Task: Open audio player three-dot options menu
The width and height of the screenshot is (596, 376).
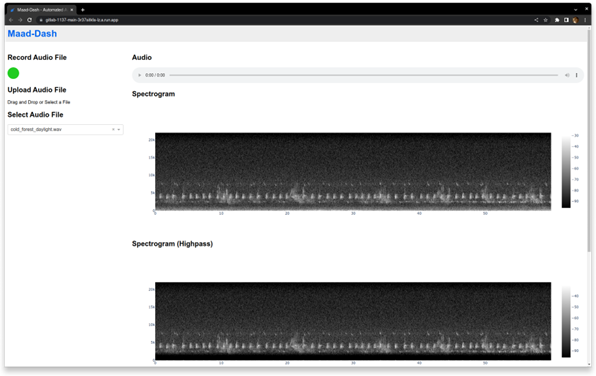Action: click(x=576, y=75)
